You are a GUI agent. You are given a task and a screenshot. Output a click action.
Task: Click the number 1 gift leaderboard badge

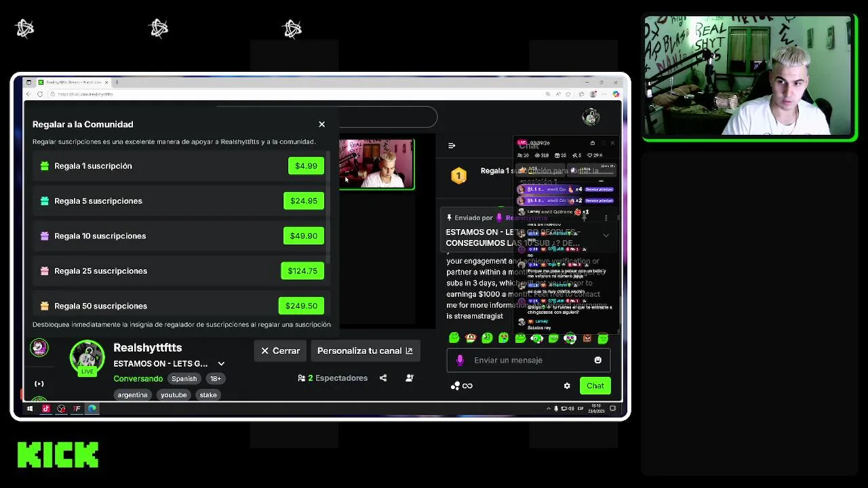[x=458, y=176]
